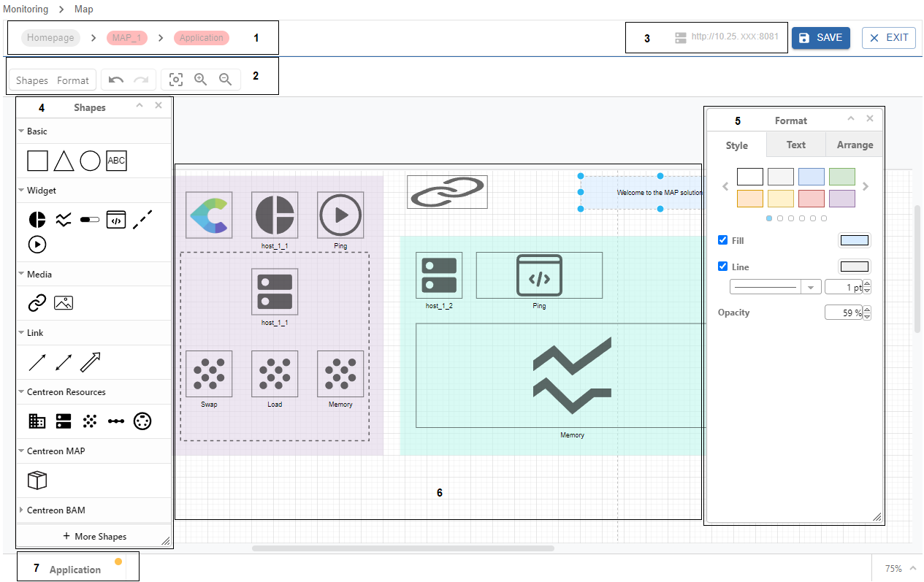Uncheck the Fill checkbox

tap(723, 240)
